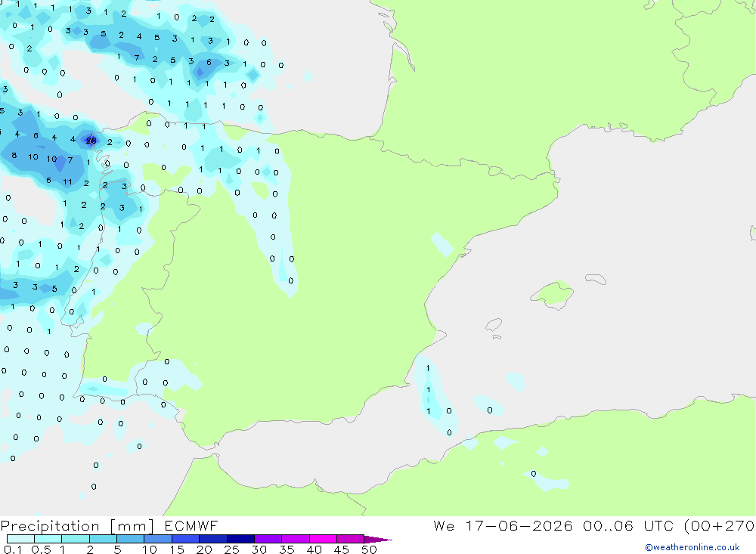Image resolution: width=756 pixels, height=554 pixels.
Task: Click the above-50 mm arrow end of legend
Action: pyautogui.click(x=378, y=539)
